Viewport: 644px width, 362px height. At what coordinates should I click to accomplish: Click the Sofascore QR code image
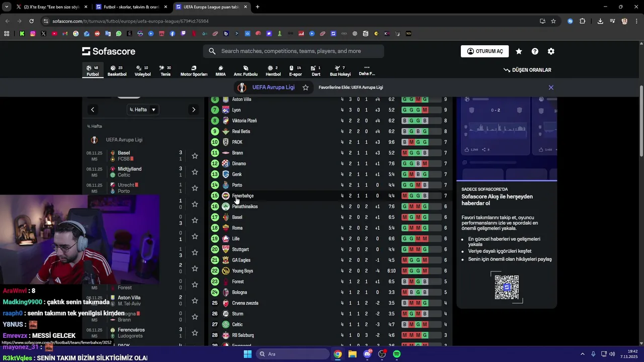click(x=507, y=287)
